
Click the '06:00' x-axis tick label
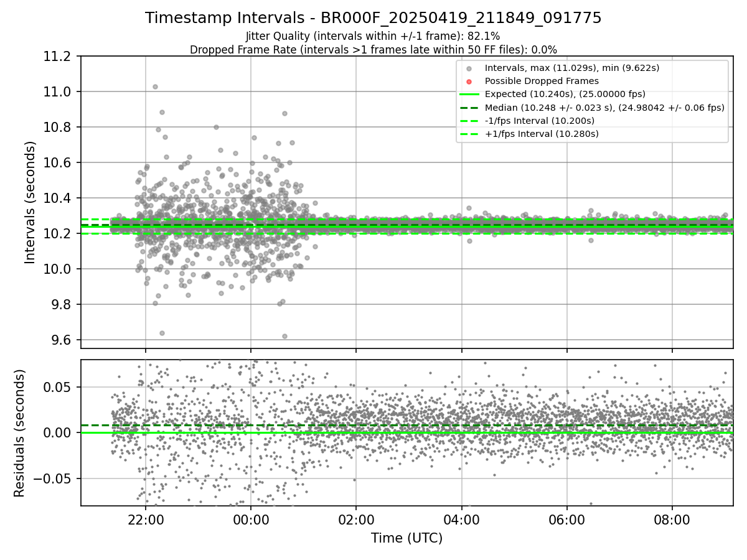[566, 519]
